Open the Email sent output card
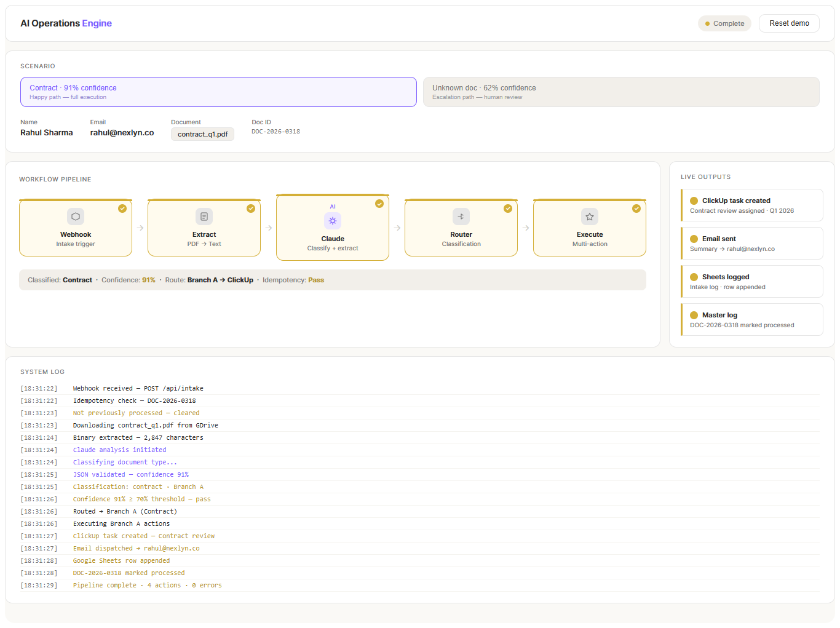This screenshot has width=840, height=628. click(751, 243)
